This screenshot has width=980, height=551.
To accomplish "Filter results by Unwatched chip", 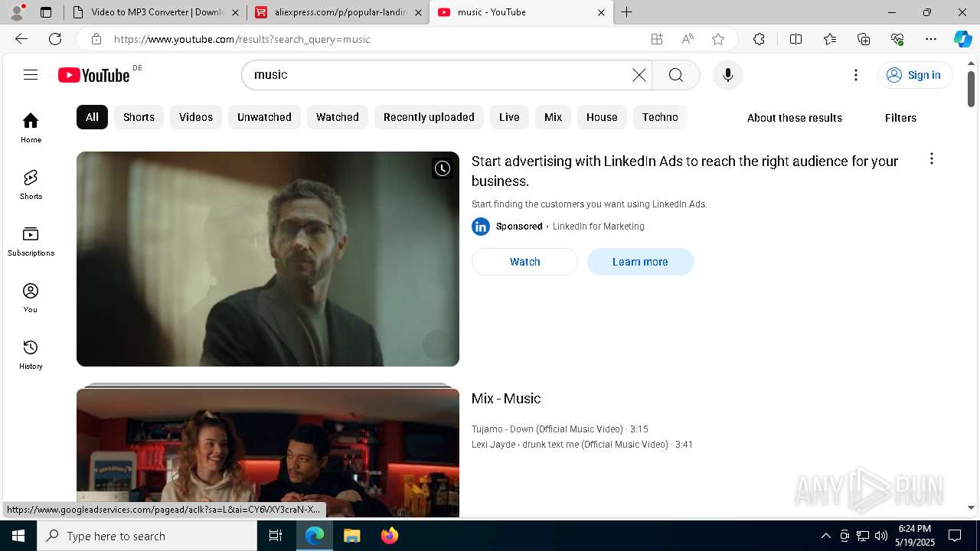I will coord(264,117).
